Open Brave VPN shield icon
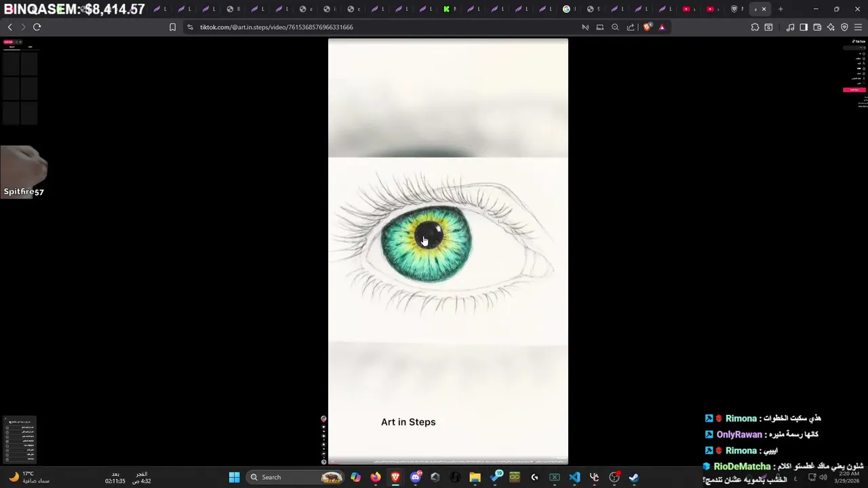 844,27
